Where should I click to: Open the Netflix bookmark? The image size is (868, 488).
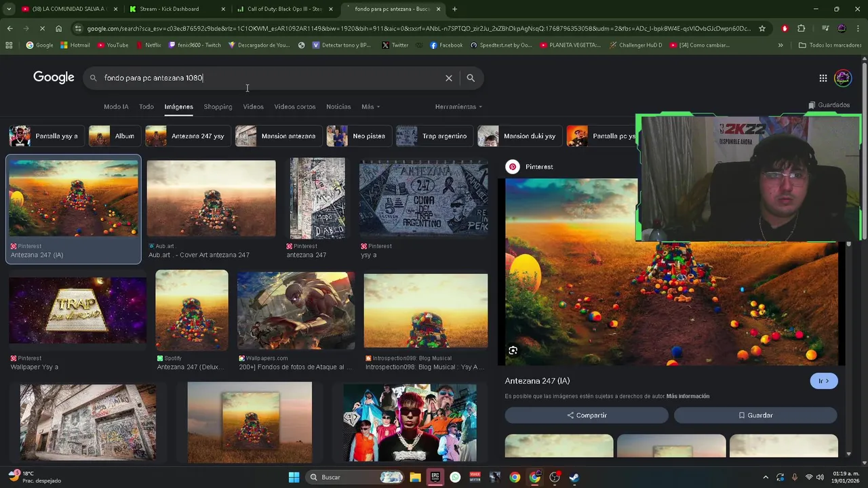[149, 45]
